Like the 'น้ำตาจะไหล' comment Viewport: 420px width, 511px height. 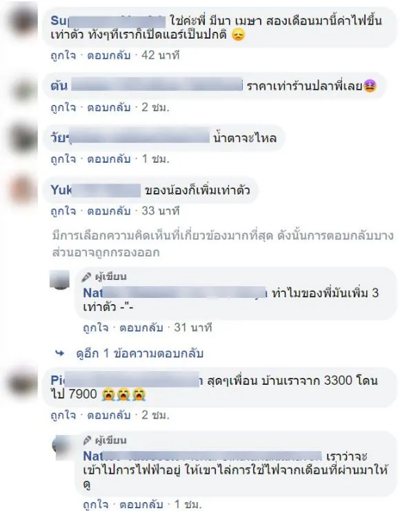click(x=63, y=159)
